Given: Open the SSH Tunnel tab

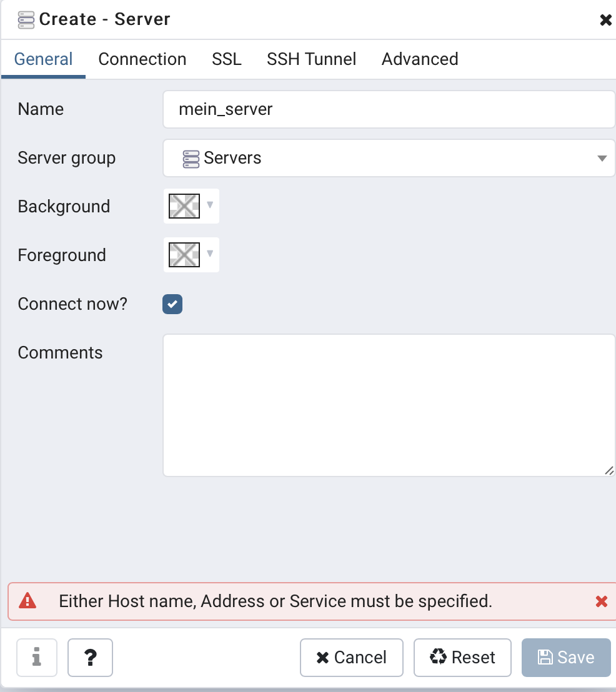Looking at the screenshot, I should click(311, 59).
